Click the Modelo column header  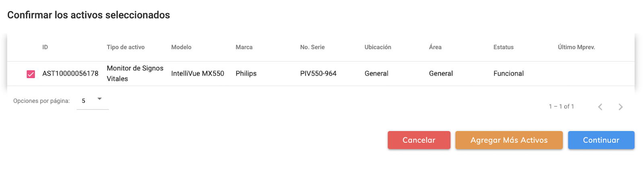click(x=181, y=47)
